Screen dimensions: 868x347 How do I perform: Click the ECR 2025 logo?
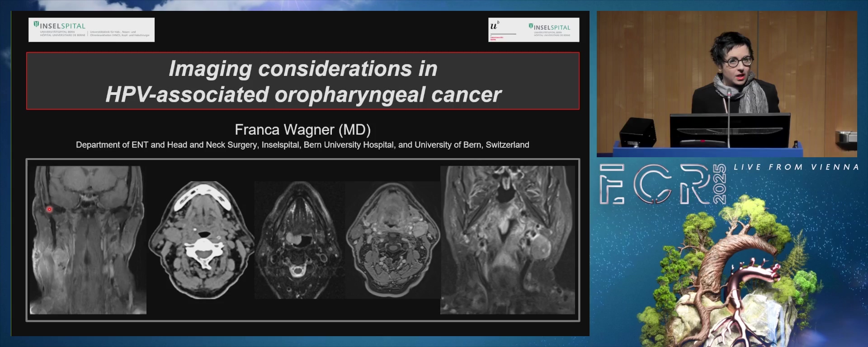click(663, 184)
